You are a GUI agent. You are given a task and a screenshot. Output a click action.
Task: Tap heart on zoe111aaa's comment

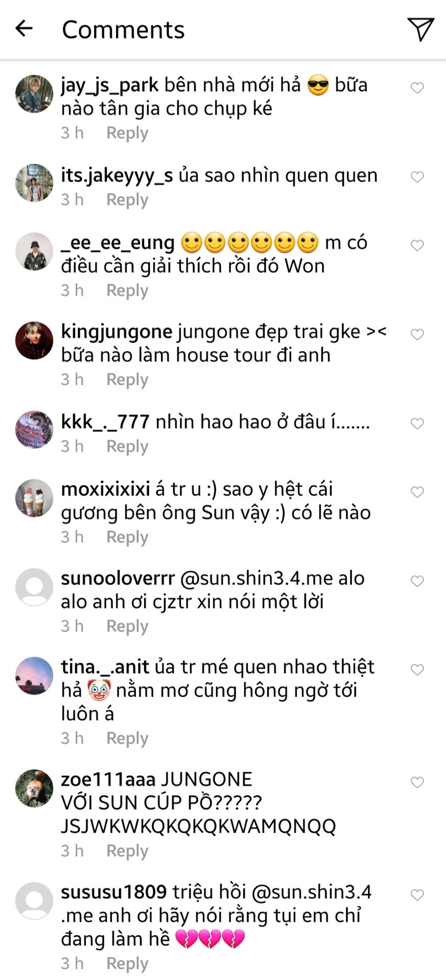coord(417,782)
